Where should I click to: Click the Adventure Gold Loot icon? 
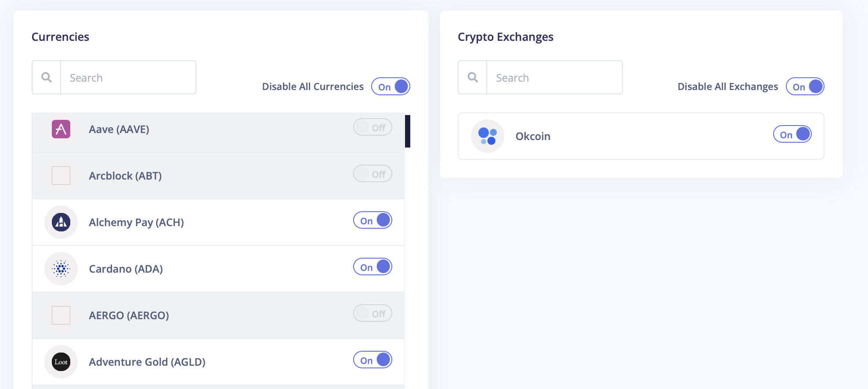point(61,362)
